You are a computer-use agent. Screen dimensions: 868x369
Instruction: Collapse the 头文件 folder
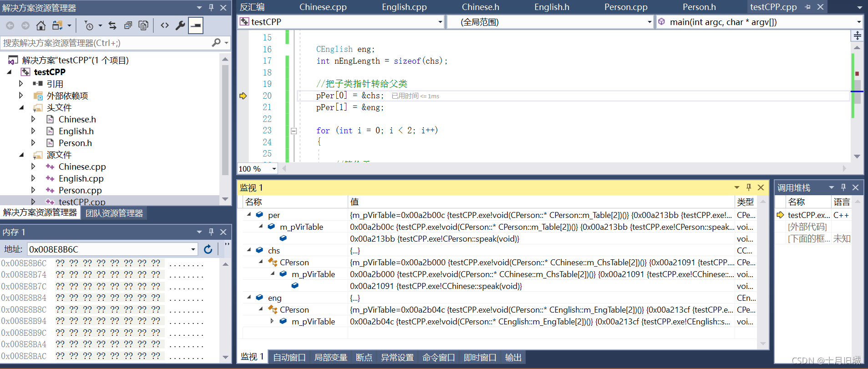(21, 107)
